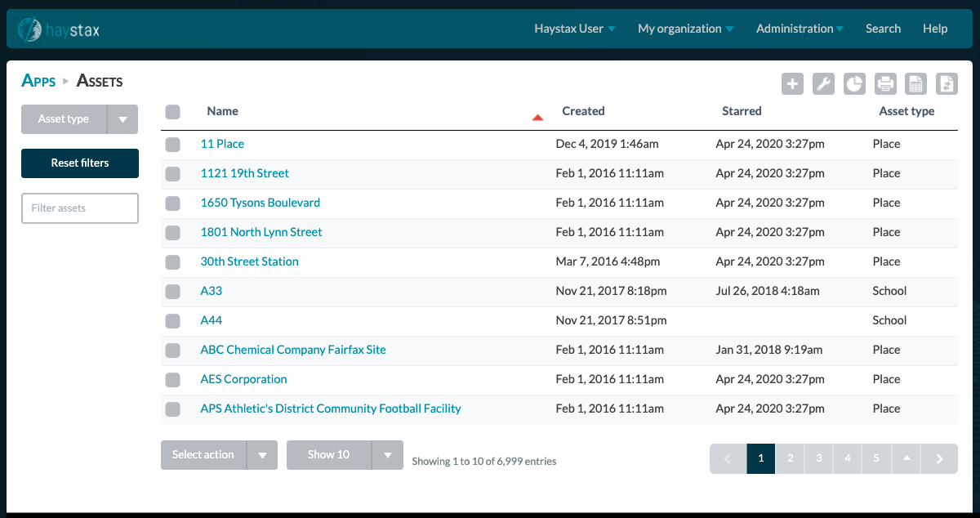
Task: Go to page 4
Action: [848, 458]
